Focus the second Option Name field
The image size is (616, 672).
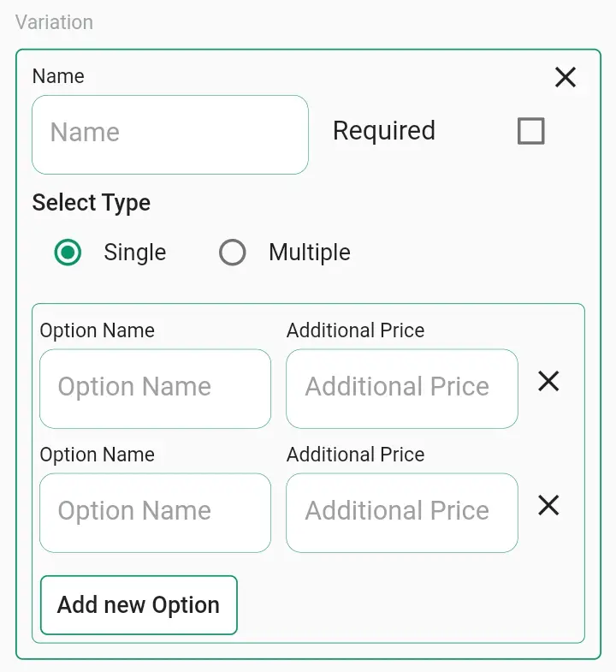pos(155,513)
